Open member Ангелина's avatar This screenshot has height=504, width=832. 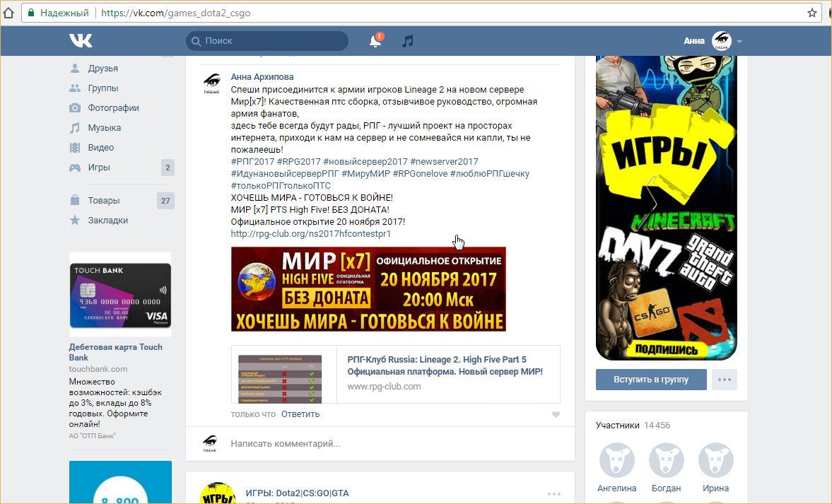616,460
